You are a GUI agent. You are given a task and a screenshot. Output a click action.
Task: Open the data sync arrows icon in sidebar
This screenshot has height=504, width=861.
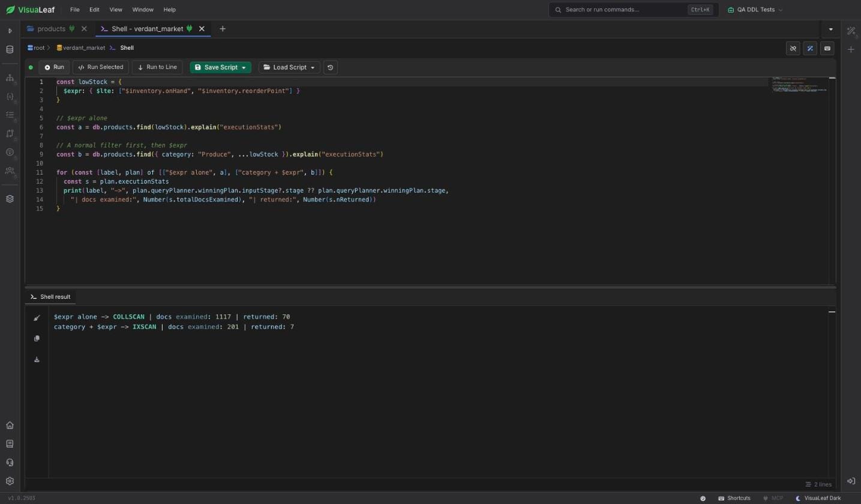click(10, 134)
